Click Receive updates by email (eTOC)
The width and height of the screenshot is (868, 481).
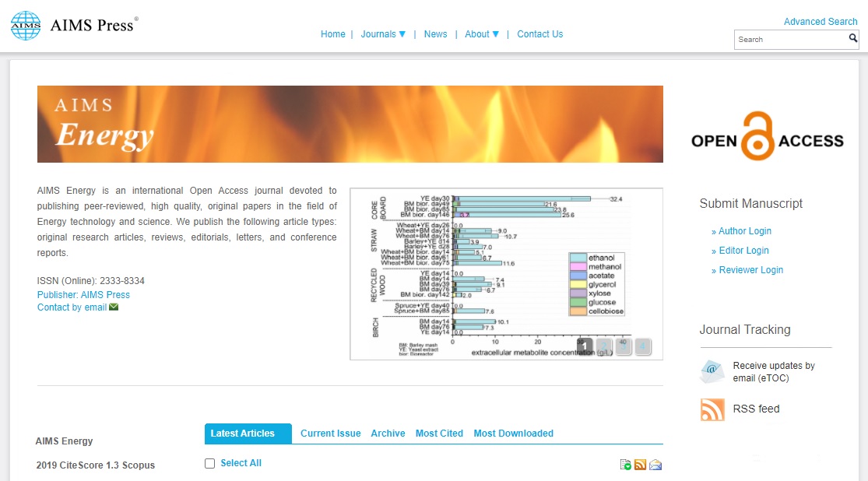point(774,372)
